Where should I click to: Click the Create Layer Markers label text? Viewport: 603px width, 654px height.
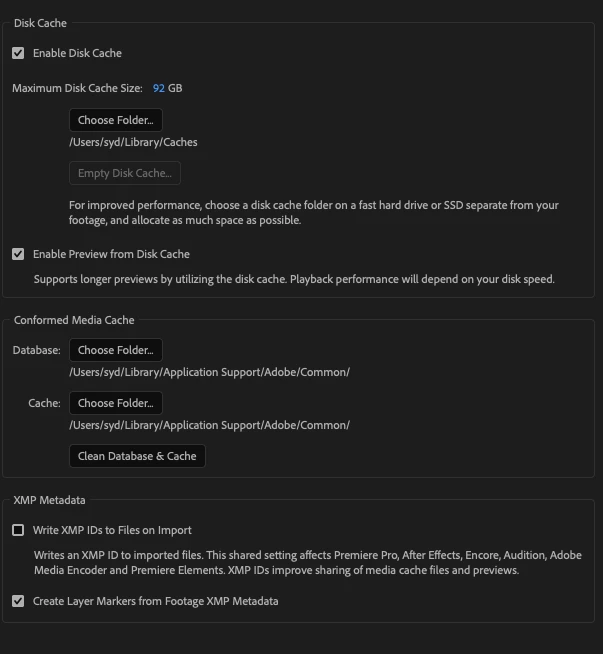(x=156, y=601)
